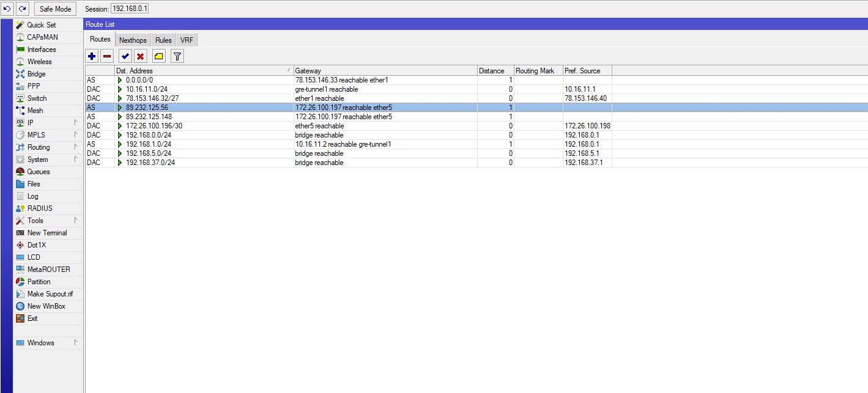Select the 192.168.37.0/24 route row
The height and width of the screenshot is (393, 868).
pos(476,163)
